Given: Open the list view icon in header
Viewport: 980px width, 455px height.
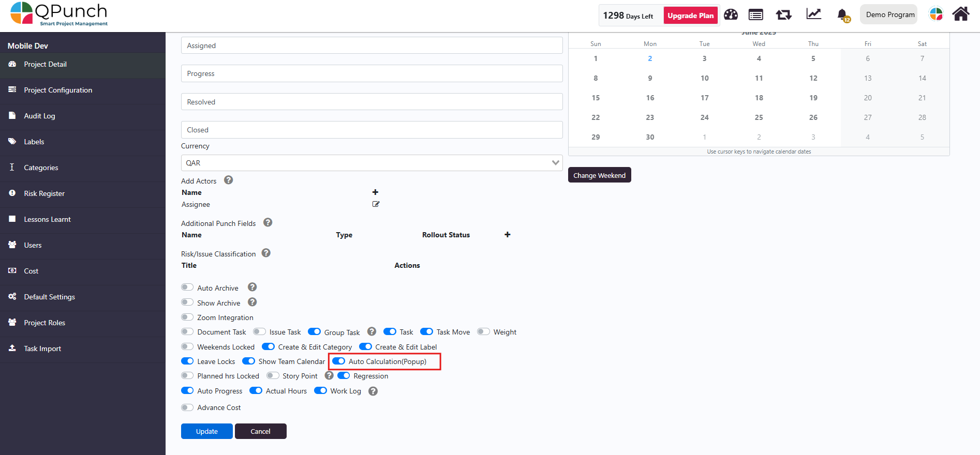Looking at the screenshot, I should [755, 14].
